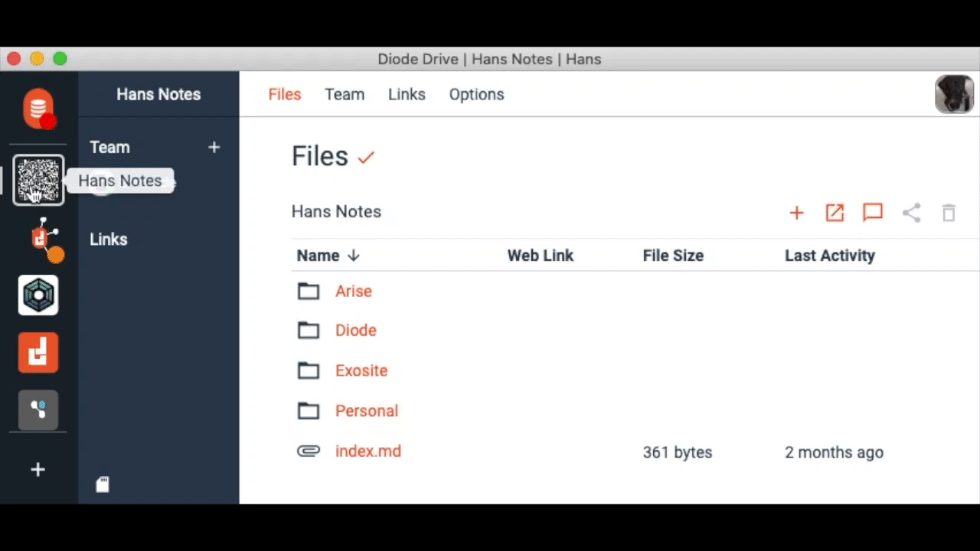
Task: Switch to the Links tab
Action: point(407,94)
